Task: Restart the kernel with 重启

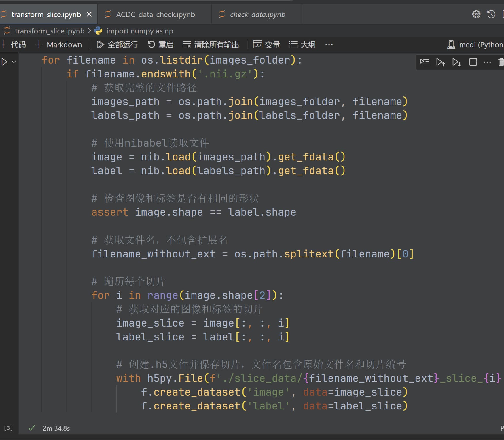Action: (161, 45)
